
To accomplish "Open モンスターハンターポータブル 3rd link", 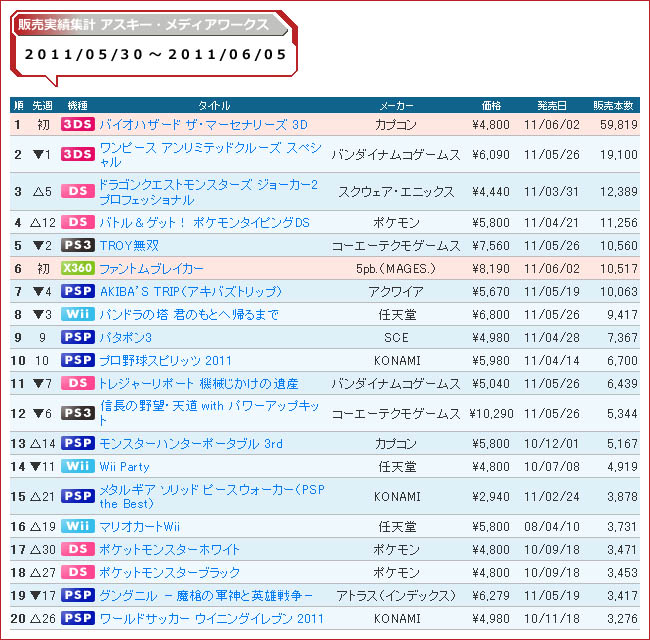I will 191,444.
